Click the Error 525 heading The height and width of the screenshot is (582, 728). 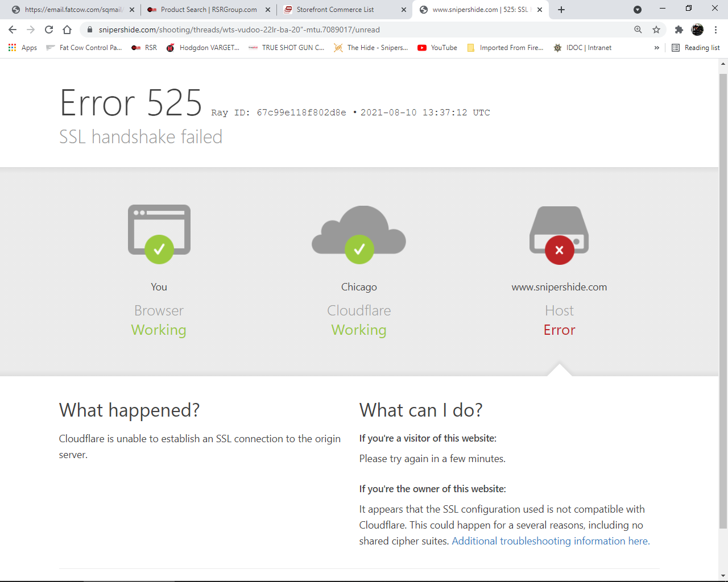coord(131,103)
